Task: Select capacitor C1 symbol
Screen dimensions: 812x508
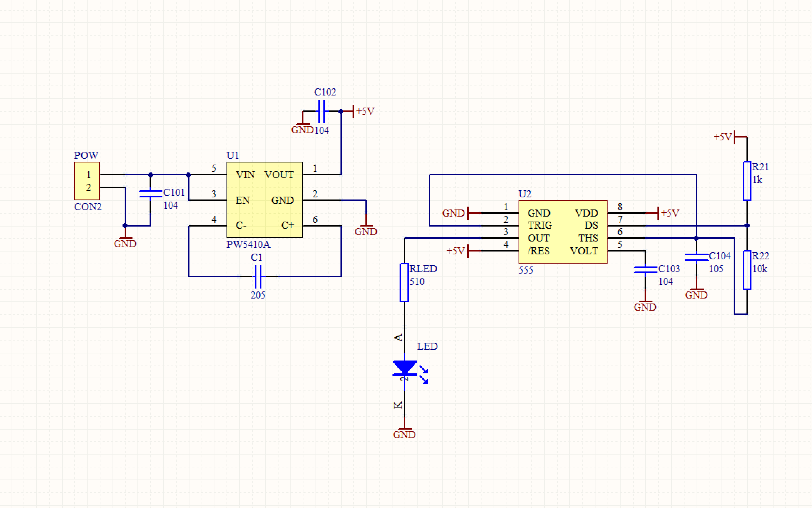Action: pos(259,276)
